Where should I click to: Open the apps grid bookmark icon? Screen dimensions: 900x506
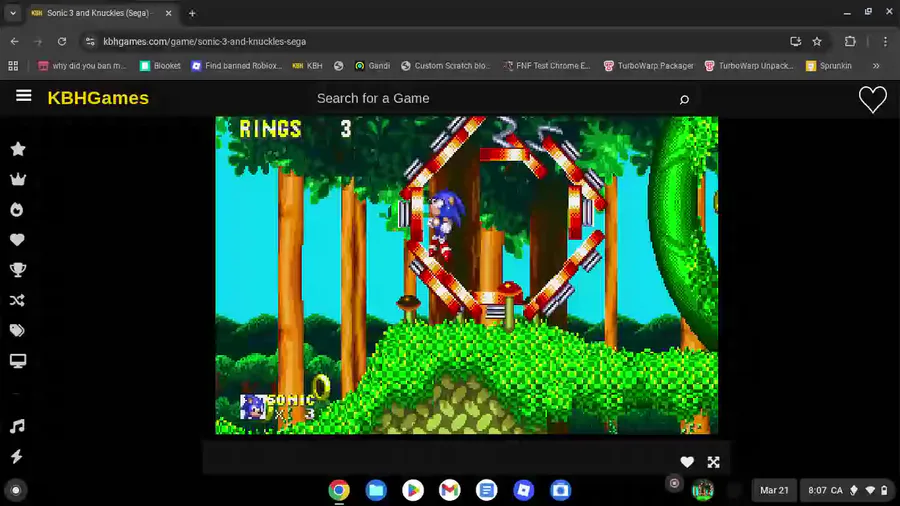13,66
